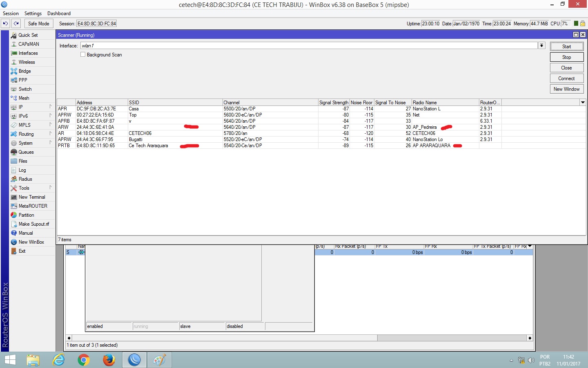Open the Windows Start menu
The image size is (588, 368).
click(x=10, y=360)
